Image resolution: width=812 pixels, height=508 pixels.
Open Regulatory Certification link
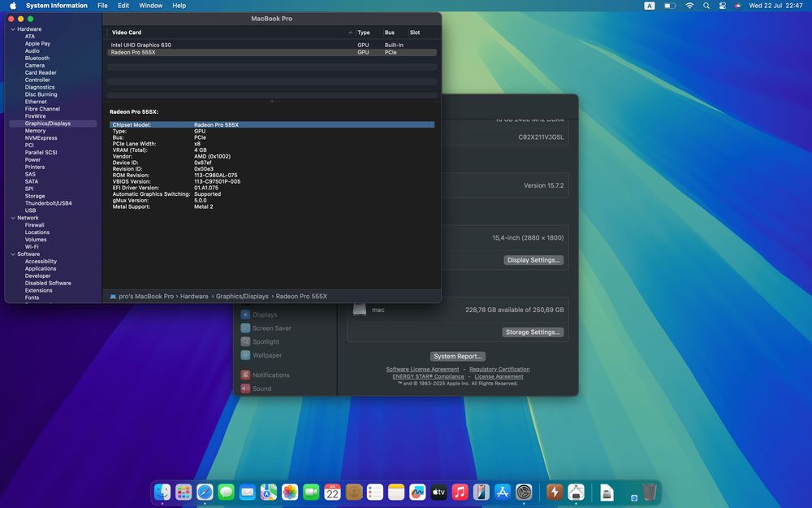click(499, 370)
